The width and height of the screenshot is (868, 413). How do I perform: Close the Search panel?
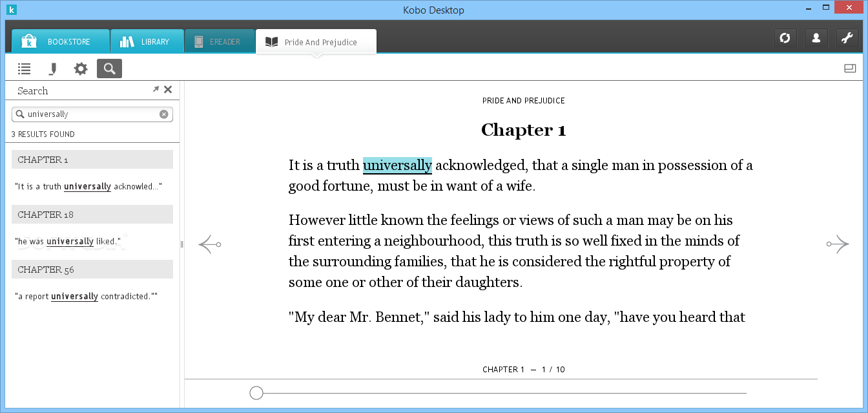click(x=168, y=90)
